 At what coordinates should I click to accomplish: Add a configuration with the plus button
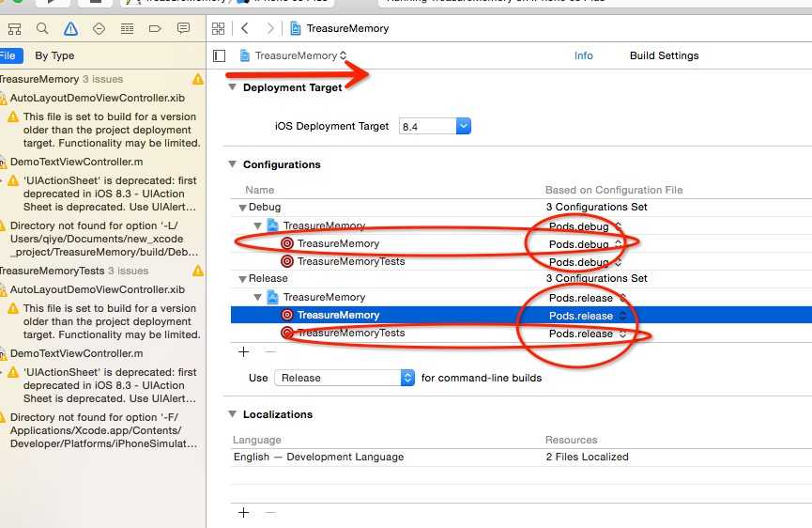243,352
